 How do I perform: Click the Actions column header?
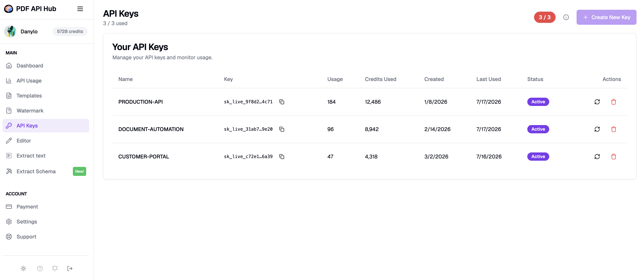(x=611, y=79)
